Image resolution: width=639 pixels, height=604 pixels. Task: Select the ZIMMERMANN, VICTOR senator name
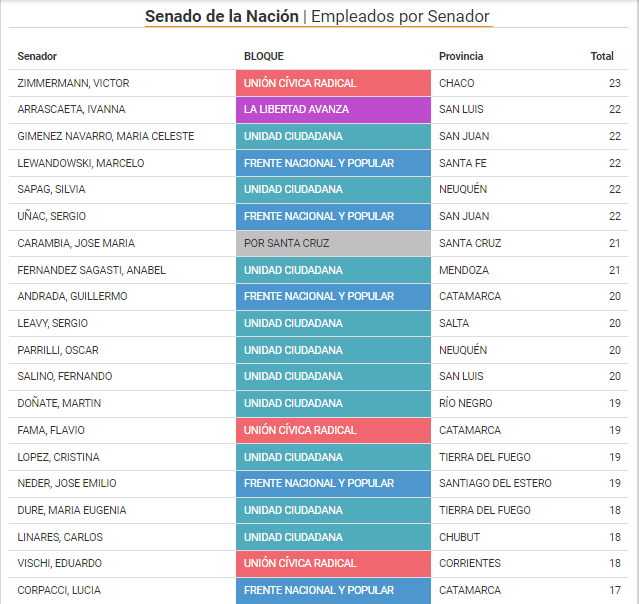(x=73, y=83)
